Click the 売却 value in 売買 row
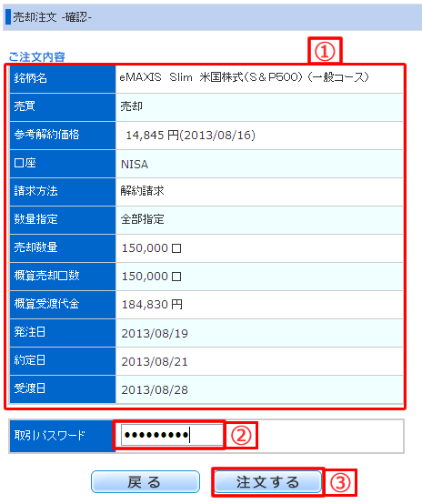 click(x=132, y=106)
